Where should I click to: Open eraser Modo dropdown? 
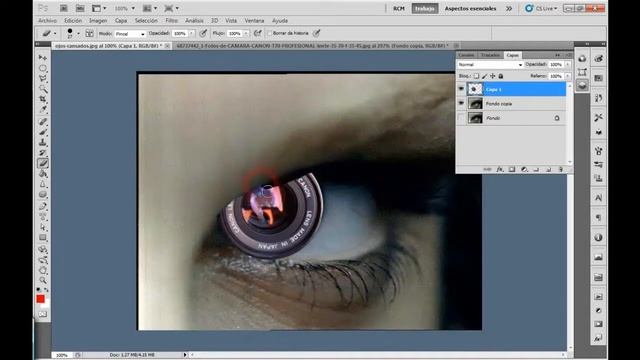(x=130, y=34)
